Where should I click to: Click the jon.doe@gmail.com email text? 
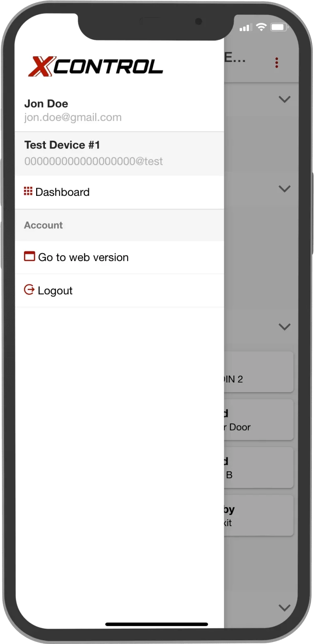pyautogui.click(x=73, y=117)
